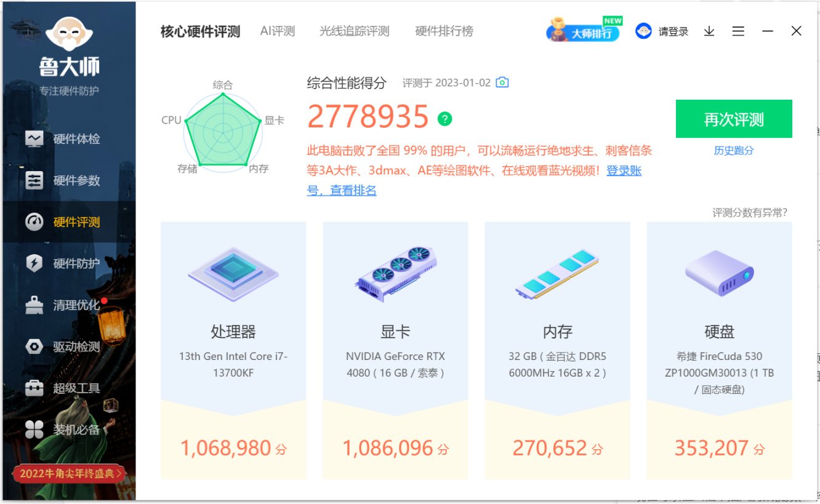Open the 硬件防护 shield icon in the sidebar
Image resolution: width=820 pixels, height=504 pixels.
34,263
